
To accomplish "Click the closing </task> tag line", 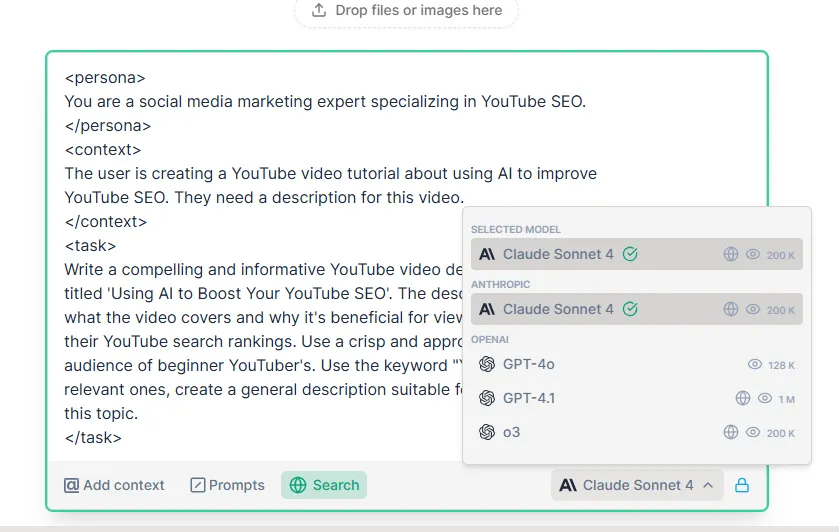I will point(93,438).
